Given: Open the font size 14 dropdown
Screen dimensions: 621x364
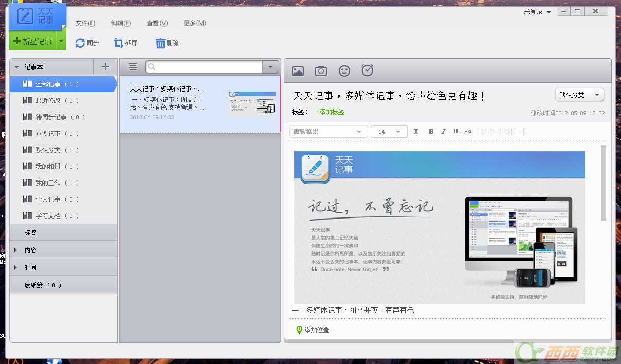Looking at the screenshot, I should [x=389, y=132].
